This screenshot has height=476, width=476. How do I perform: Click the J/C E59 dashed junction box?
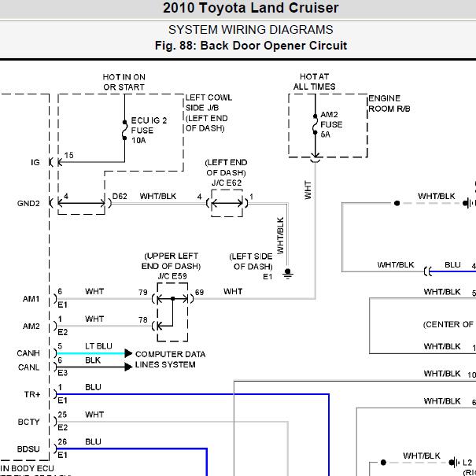172,312
